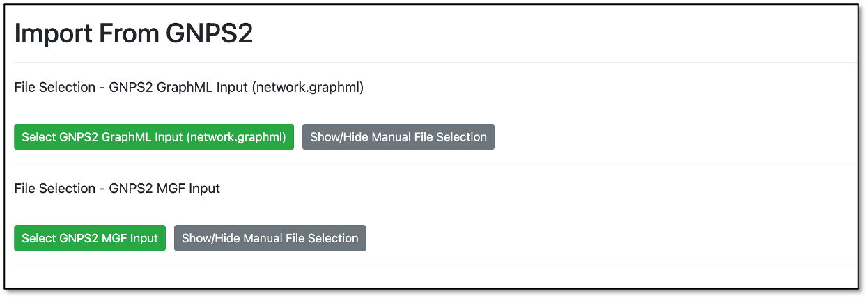
Task: Click the divider below the MGF buttons
Action: (435, 265)
